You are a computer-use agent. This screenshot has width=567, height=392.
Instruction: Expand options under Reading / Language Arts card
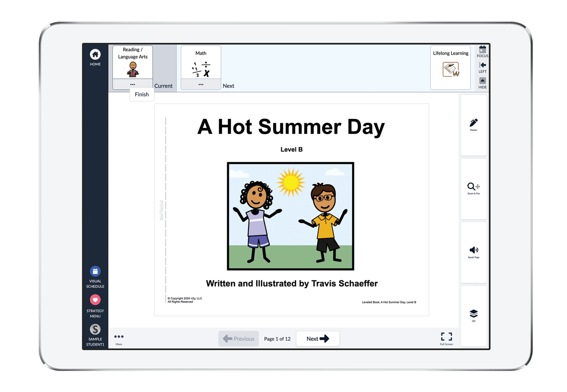[133, 85]
